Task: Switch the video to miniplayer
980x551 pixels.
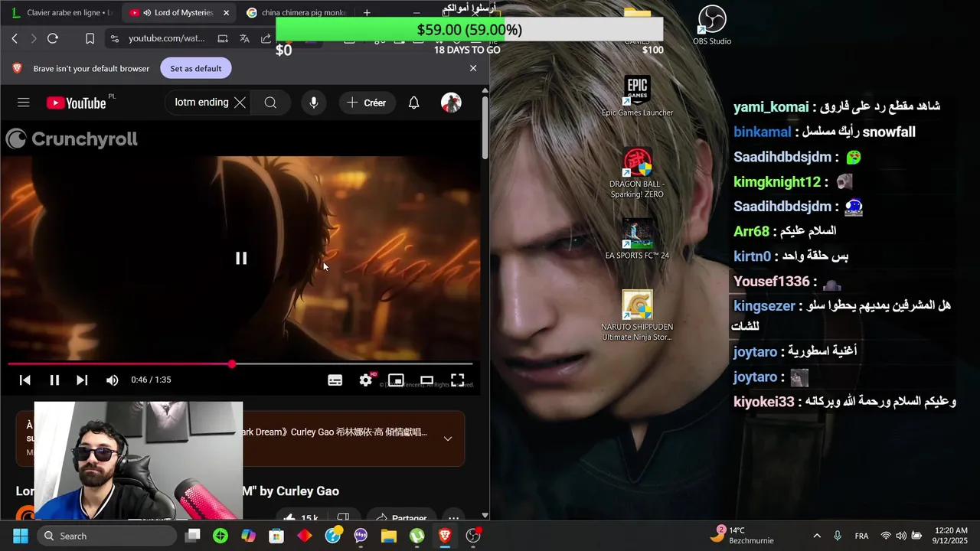Action: click(396, 380)
